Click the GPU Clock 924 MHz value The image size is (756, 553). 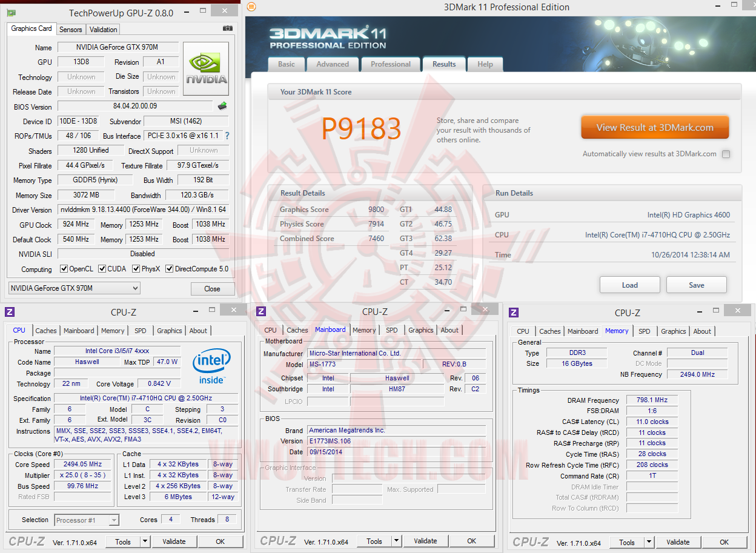click(76, 224)
